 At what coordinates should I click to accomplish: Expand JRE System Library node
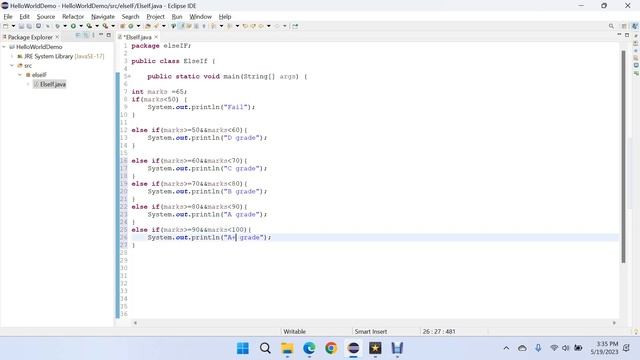[x=12, y=56]
